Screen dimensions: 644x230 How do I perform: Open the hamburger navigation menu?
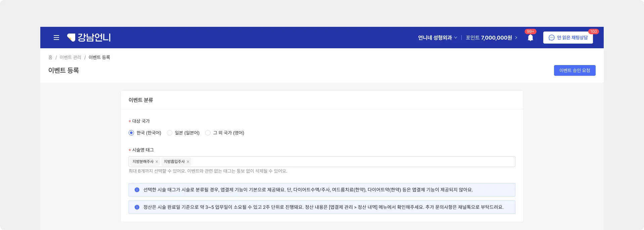tap(56, 38)
